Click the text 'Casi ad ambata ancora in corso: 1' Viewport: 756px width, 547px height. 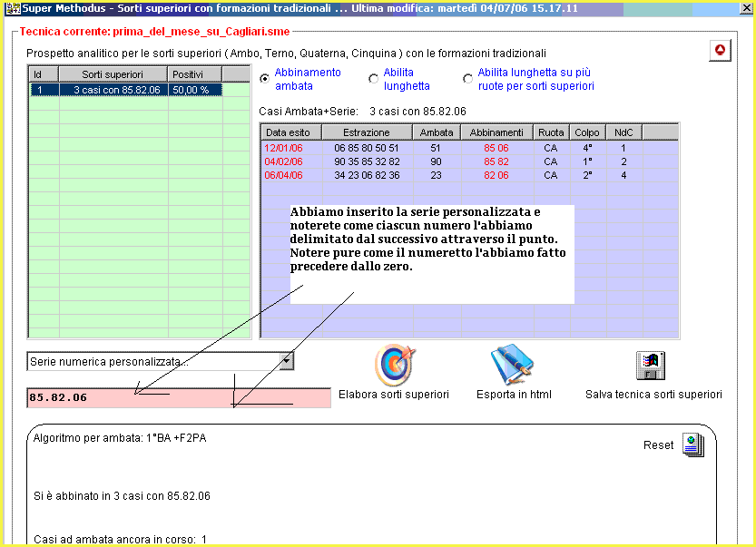coord(120,539)
